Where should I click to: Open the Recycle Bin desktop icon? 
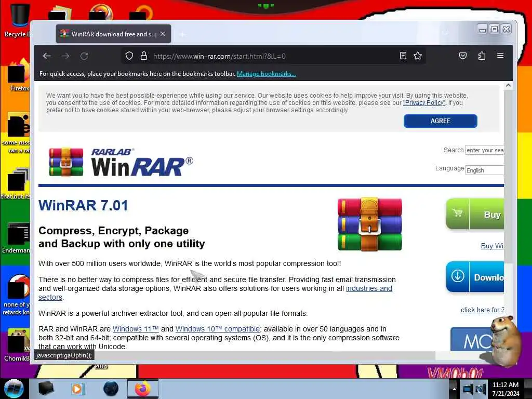click(17, 20)
